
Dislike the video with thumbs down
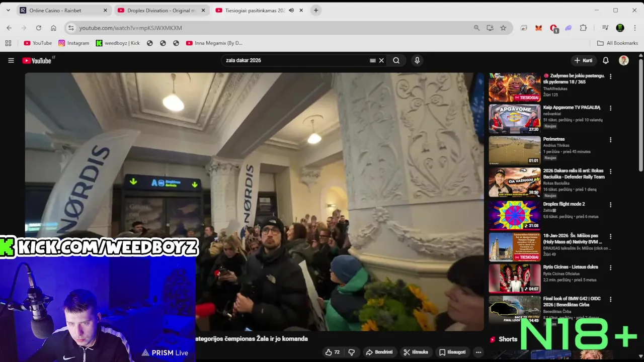tap(352, 352)
